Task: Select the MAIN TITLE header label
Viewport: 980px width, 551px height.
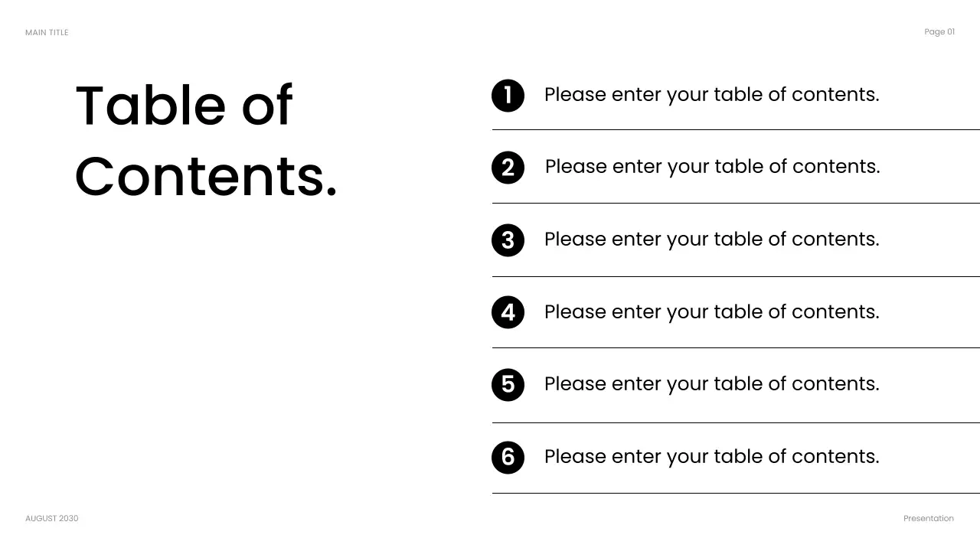Action: point(47,33)
